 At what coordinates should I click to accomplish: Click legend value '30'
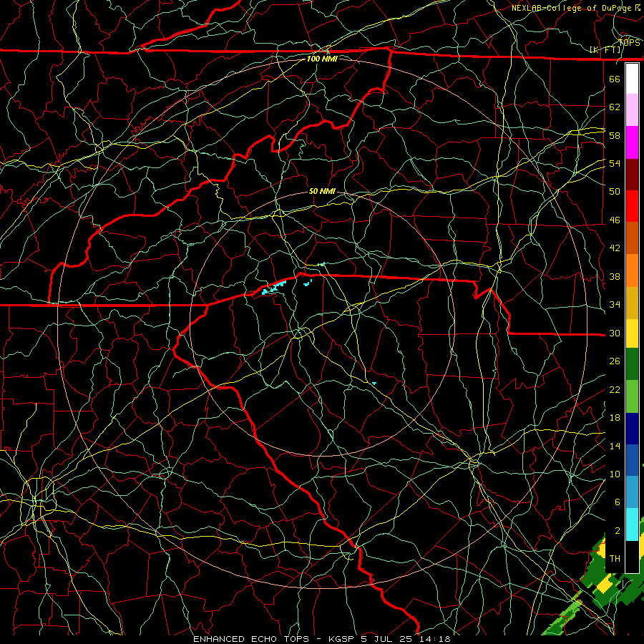[615, 333]
